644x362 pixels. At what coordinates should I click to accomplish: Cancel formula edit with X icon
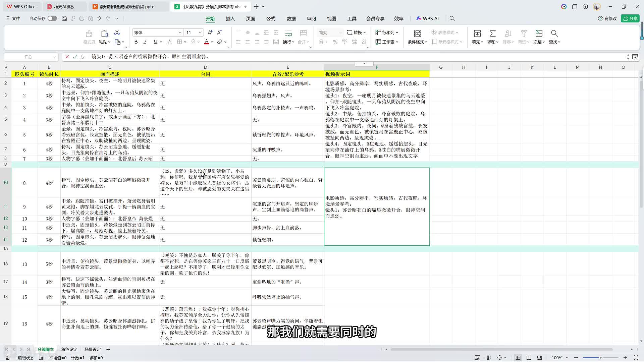(67, 57)
